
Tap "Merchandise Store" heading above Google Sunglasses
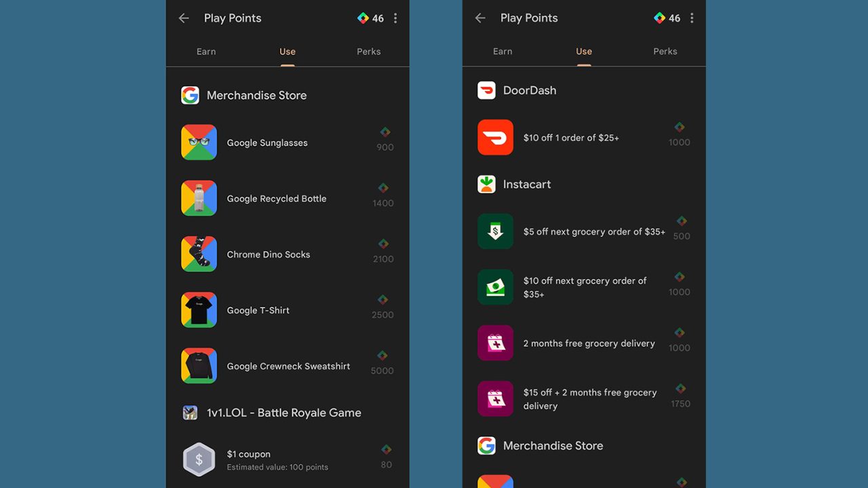(257, 96)
